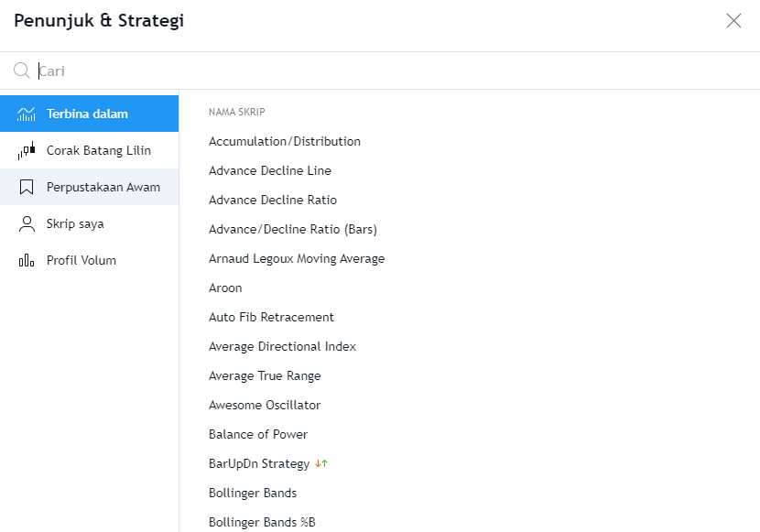Select the Terbina dalam chart icon

coord(27,113)
